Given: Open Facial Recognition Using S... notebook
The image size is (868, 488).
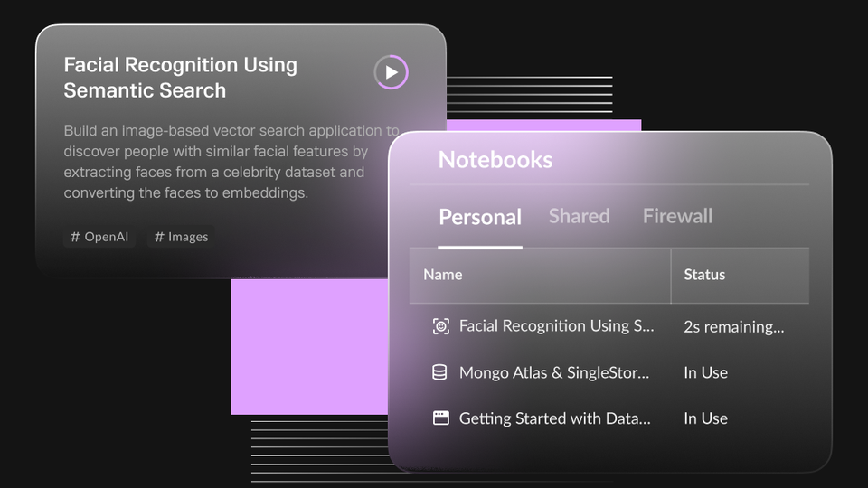Looking at the screenshot, I should point(556,326).
